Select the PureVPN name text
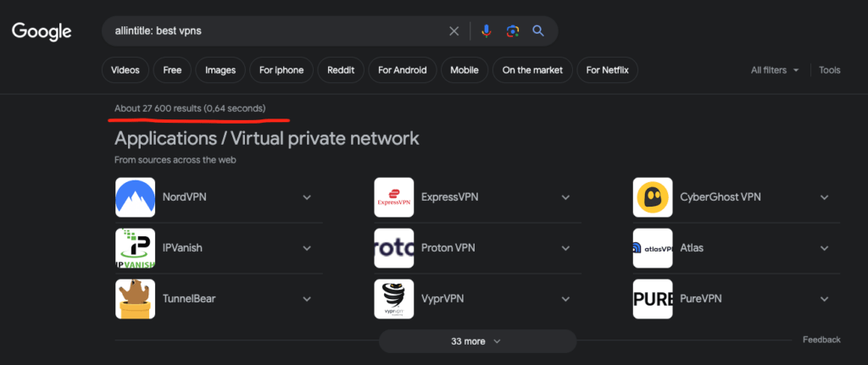This screenshot has height=365, width=868. (x=701, y=299)
